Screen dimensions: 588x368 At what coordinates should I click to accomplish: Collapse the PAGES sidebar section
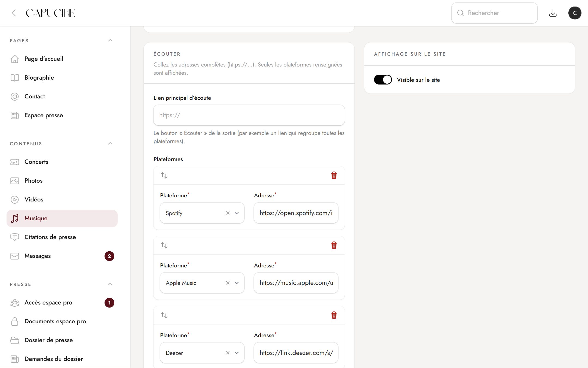110,40
